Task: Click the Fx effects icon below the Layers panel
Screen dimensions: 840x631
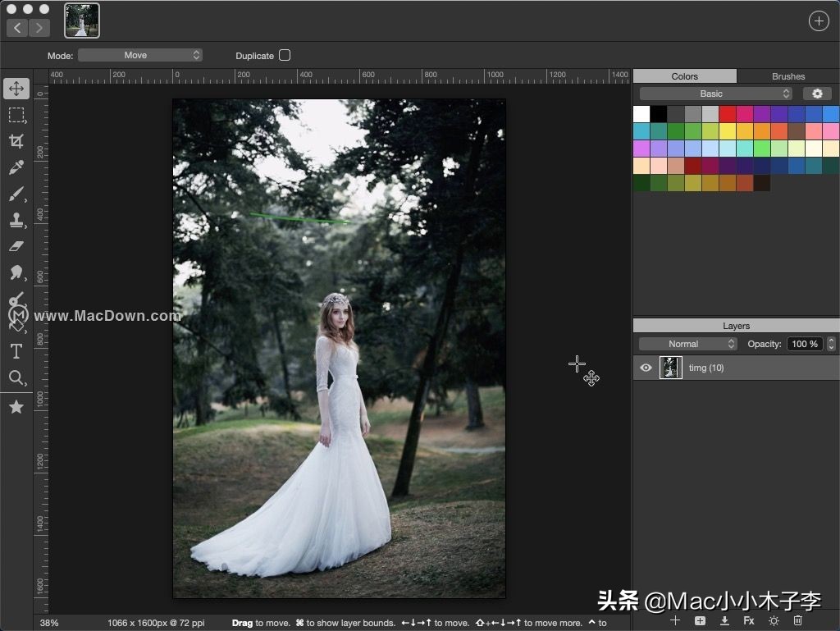Action: (750, 621)
